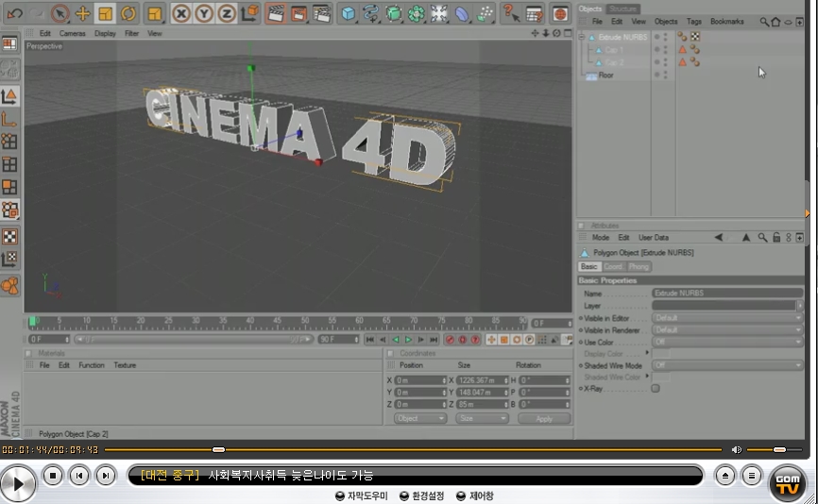
Task: Open the Object coordinate mode dropdown
Action: point(420,418)
